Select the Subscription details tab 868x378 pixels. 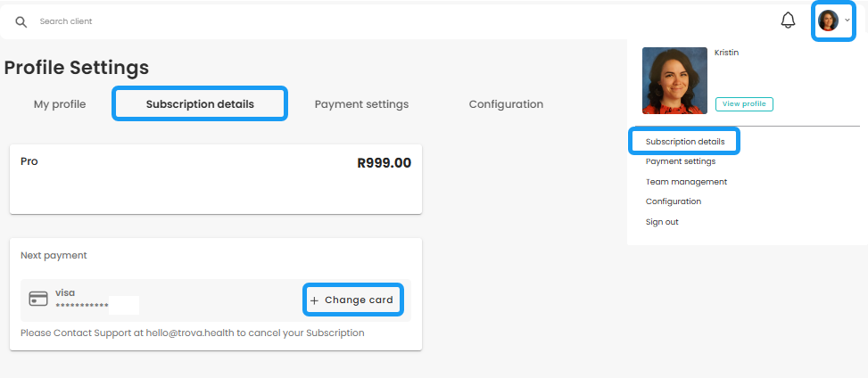point(200,104)
